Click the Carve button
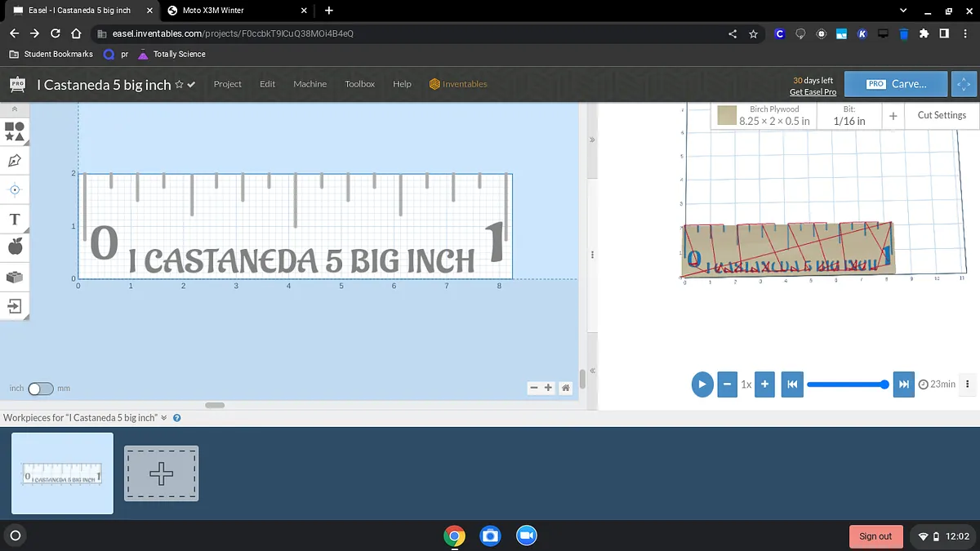This screenshot has width=980, height=551. (896, 84)
